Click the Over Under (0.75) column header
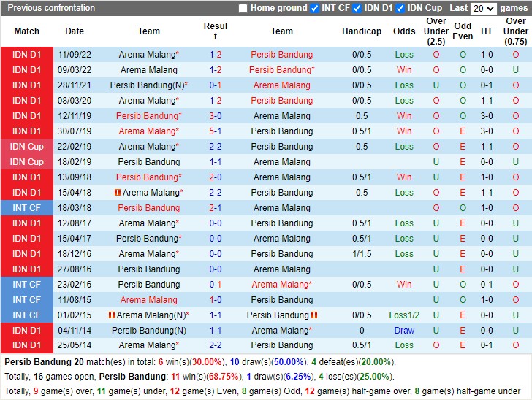This screenshot has width=532, height=400. pyautogui.click(x=516, y=31)
